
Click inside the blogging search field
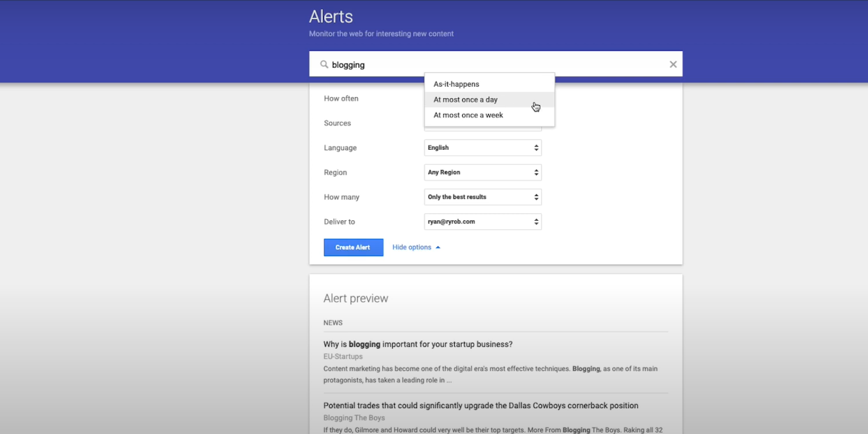[488, 65]
